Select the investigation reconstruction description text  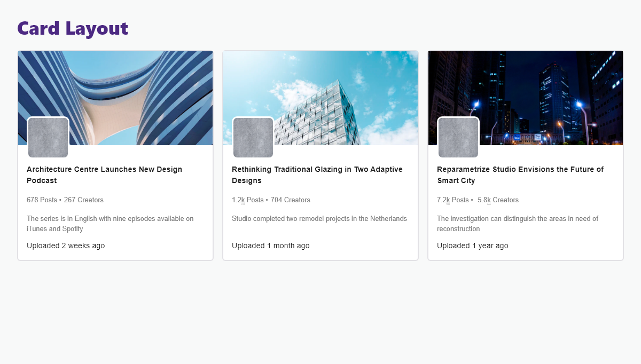point(518,224)
